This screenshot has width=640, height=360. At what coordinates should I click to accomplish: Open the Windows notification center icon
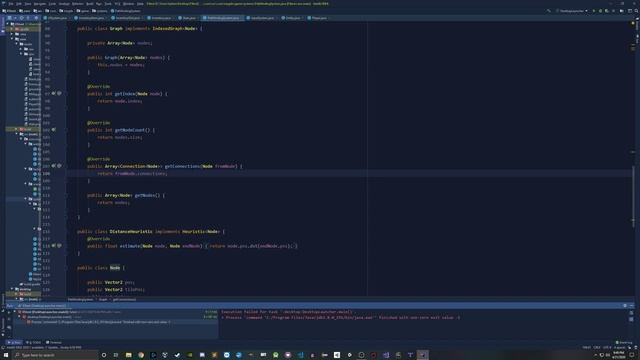pyautogui.click(x=632, y=355)
